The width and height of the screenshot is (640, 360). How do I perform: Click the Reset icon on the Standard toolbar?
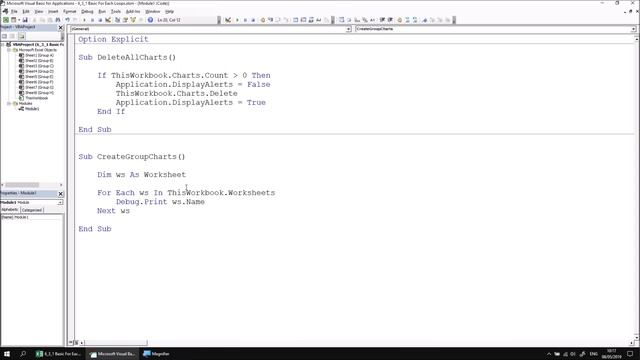(x=100, y=20)
